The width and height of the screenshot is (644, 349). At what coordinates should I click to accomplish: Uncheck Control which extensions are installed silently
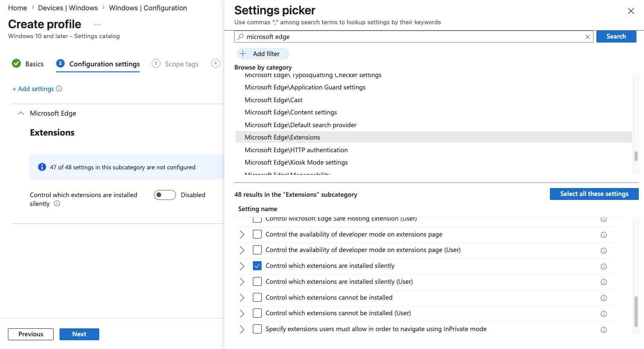[x=257, y=266]
